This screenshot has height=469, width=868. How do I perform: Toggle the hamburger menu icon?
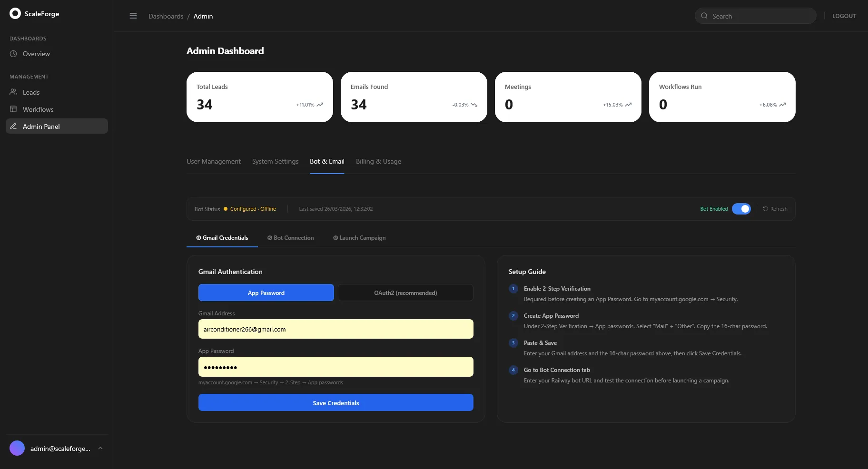133,16
